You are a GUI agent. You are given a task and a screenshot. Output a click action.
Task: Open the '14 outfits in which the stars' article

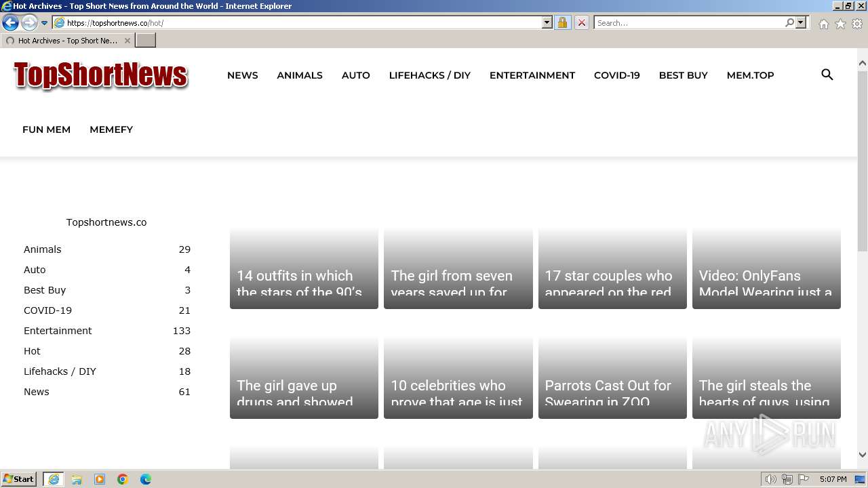pyautogui.click(x=304, y=269)
